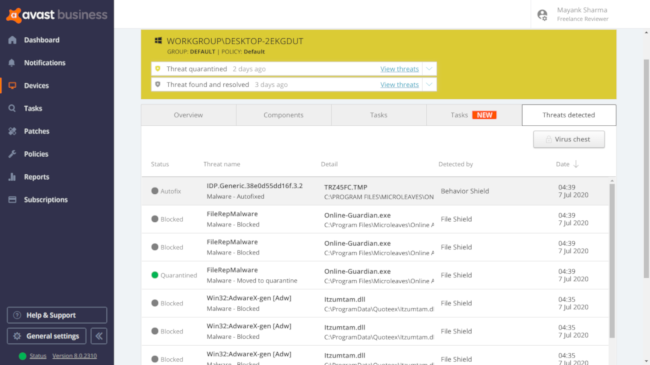Click the Status column header
The width and height of the screenshot is (650, 365).
[x=160, y=164]
